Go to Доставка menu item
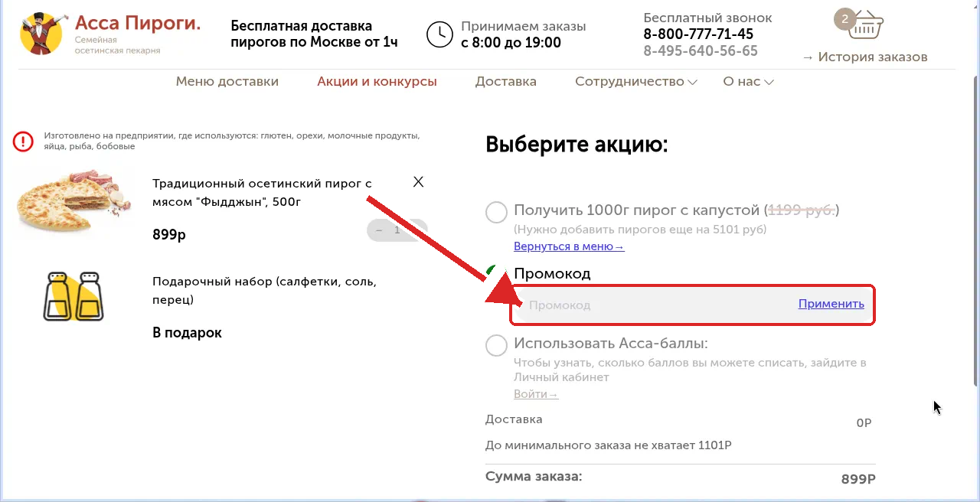Screen dimensions: 980x502 click(x=506, y=81)
